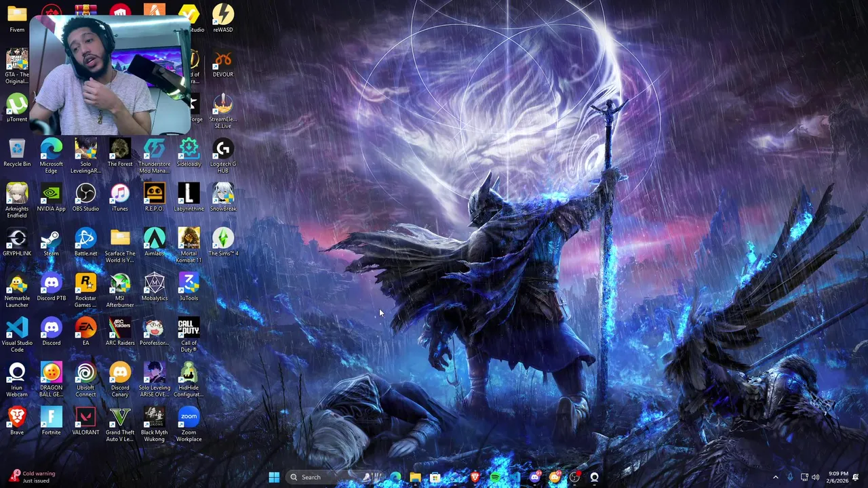Launch Brave browser from desktop
Viewport: 868px width, 488px height.
(x=17, y=421)
